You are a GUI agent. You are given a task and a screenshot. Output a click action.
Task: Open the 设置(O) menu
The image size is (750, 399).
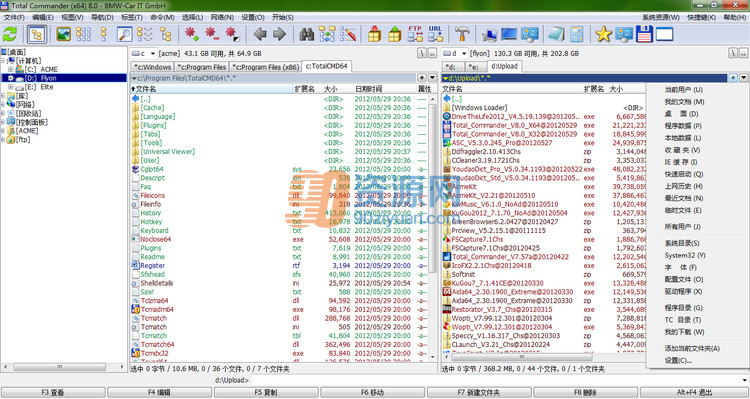pyautogui.click(x=253, y=17)
